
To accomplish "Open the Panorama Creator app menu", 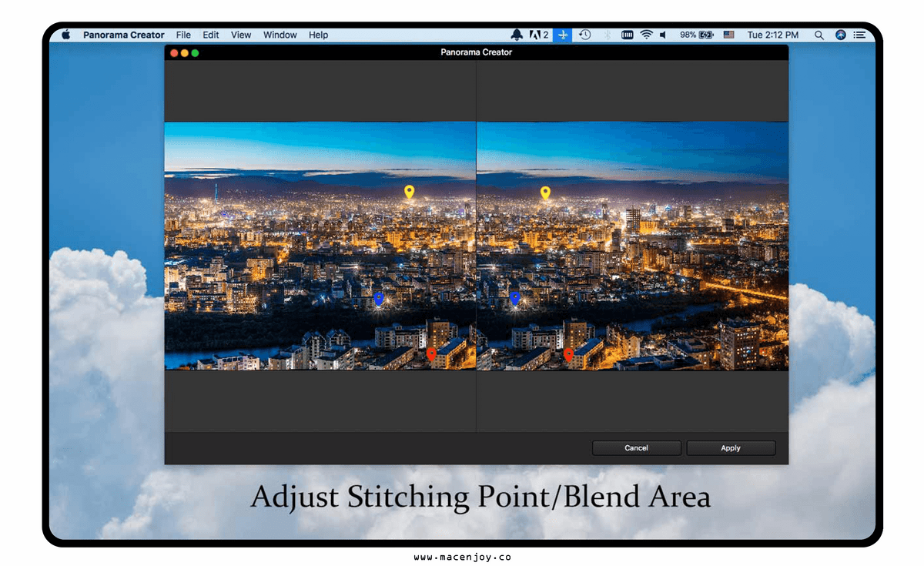I will [124, 35].
